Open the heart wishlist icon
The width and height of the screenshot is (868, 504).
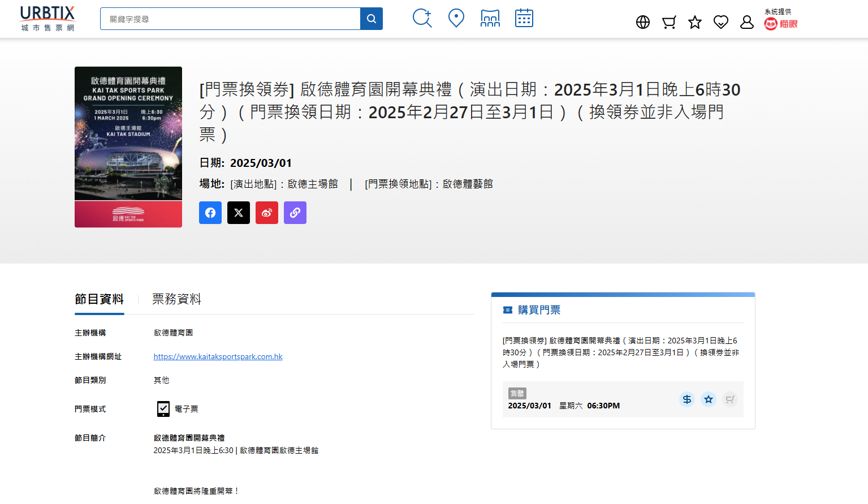tap(720, 22)
